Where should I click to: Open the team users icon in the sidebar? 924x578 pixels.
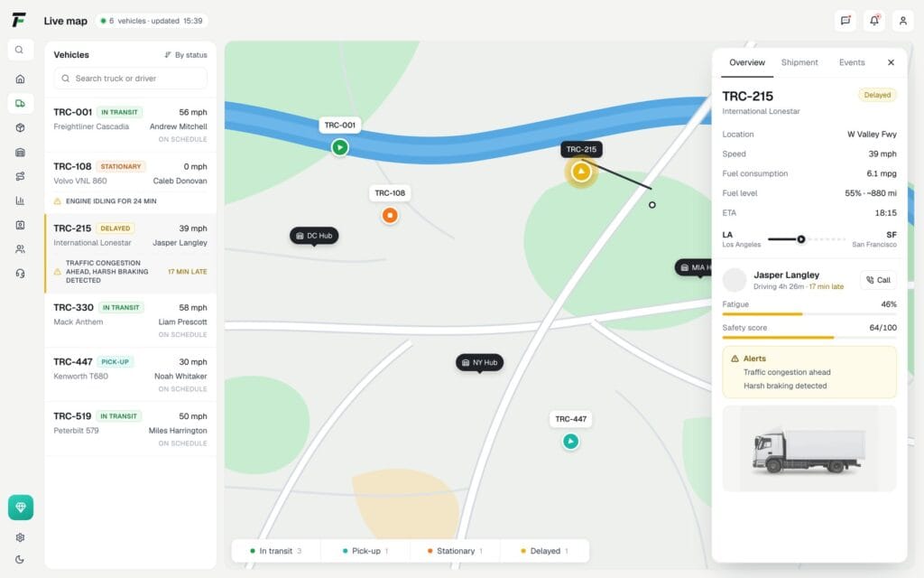click(20, 249)
